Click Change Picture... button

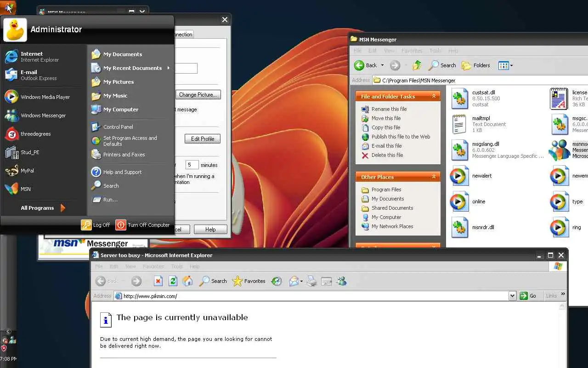(198, 95)
